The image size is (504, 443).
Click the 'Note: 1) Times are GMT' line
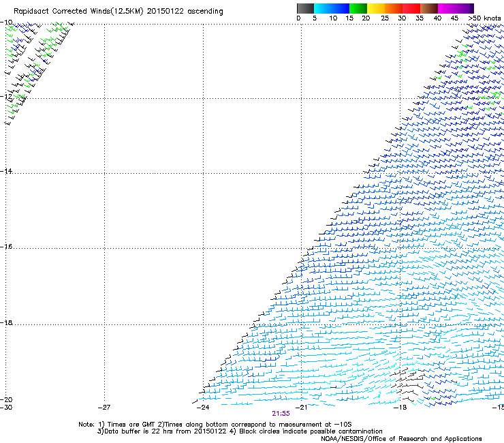click(215, 425)
